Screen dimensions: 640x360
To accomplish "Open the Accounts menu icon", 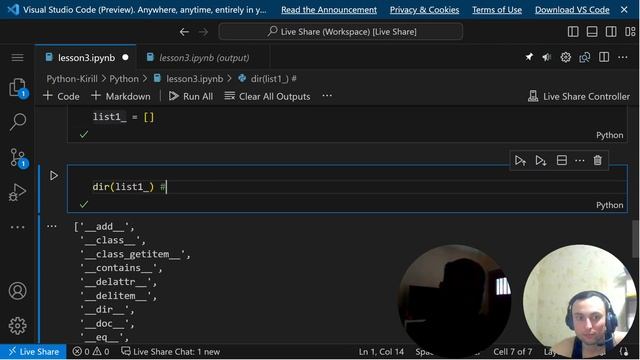I will (17, 291).
